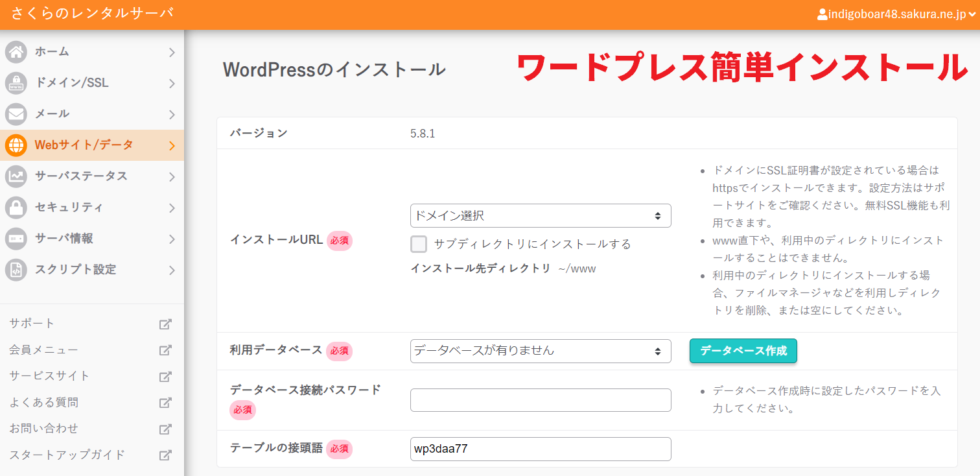Expand the Webサイト/データ chevron
Viewport: 980px width, 476px height.
point(172,146)
